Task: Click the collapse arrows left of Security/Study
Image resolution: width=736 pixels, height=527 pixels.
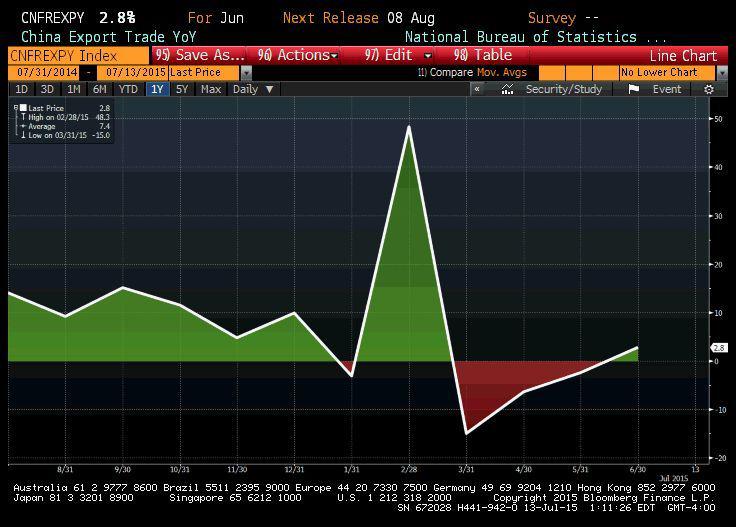Action: (x=478, y=89)
